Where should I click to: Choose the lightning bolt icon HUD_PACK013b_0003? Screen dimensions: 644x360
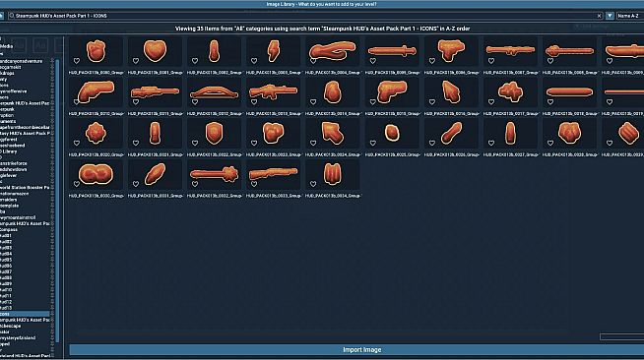click(273, 51)
